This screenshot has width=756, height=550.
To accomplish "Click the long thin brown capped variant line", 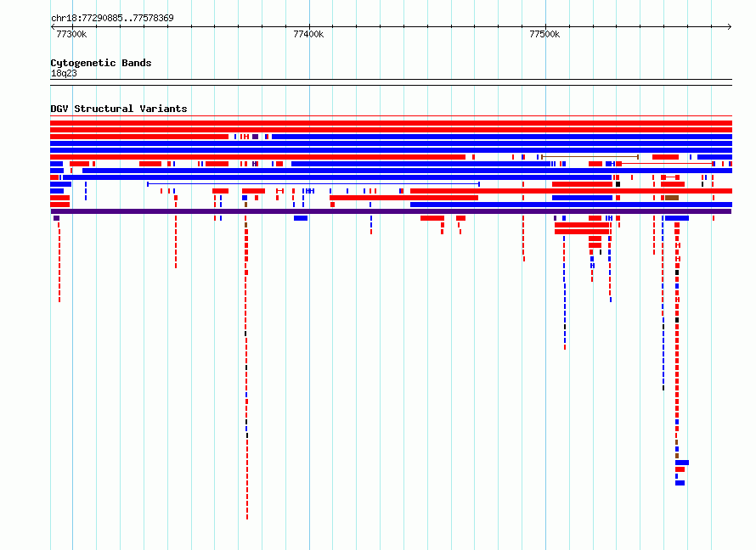I will 590,157.
